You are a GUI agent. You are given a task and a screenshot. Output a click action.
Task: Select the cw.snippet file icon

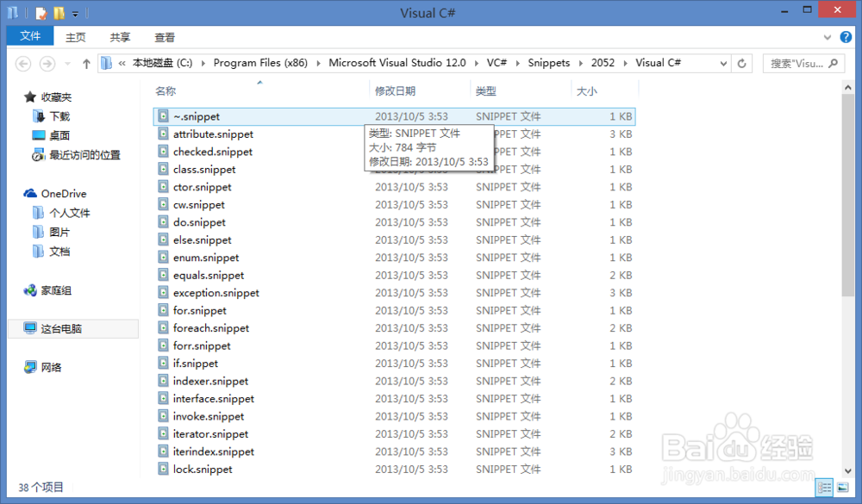point(163,204)
